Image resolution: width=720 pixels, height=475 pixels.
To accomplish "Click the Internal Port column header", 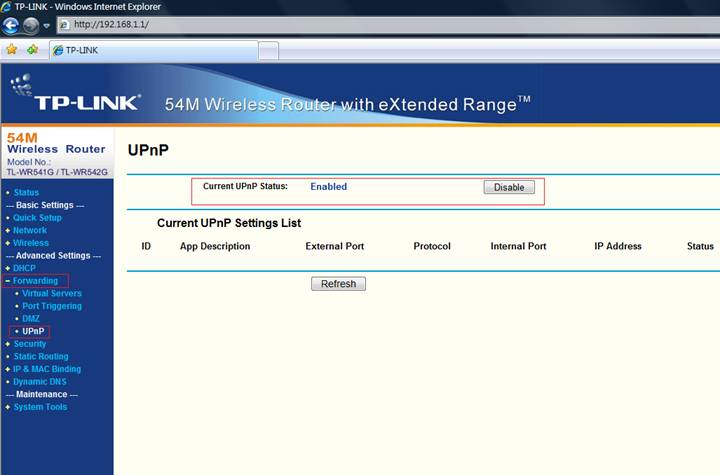I will coord(518,246).
